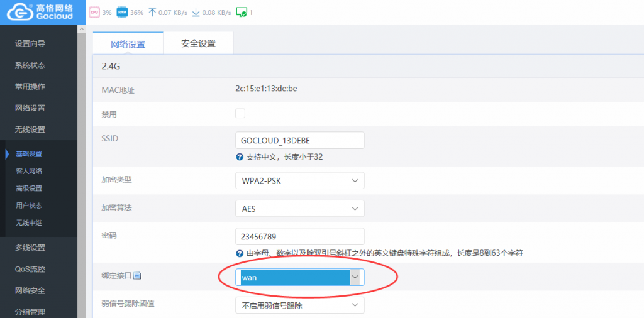Screen dimensions: 644x318
Task: Open the 加密类型 WPA2-PSK dropdown
Action: tap(300, 180)
